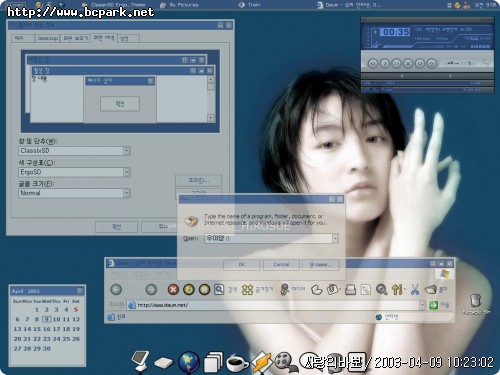Viewport: 500px width, 375px height.
Task: Expand the Run dialog Open combo dropdown
Action: 335,238
